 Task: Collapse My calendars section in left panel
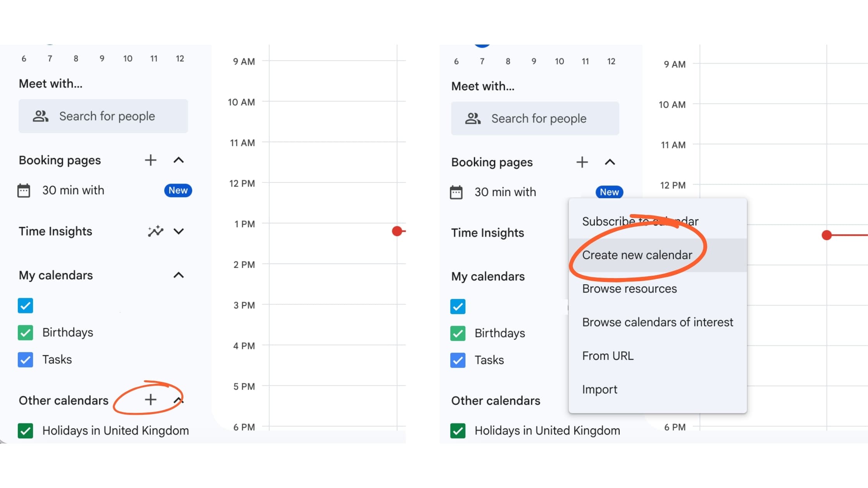tap(178, 275)
